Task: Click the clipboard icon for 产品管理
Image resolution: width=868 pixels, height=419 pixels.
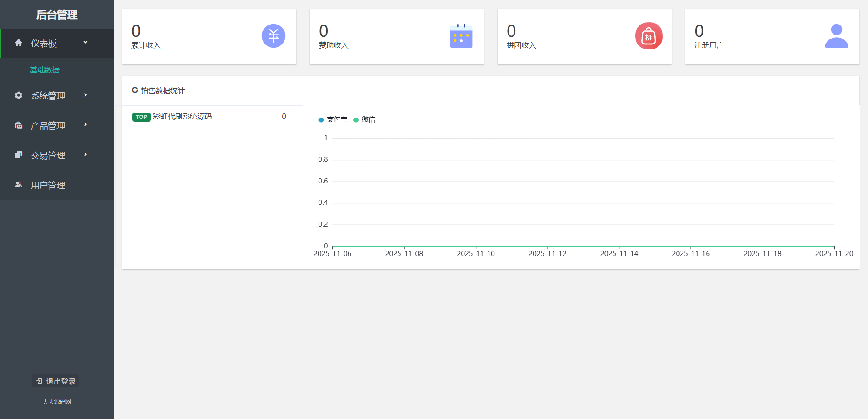Action: coord(19,125)
